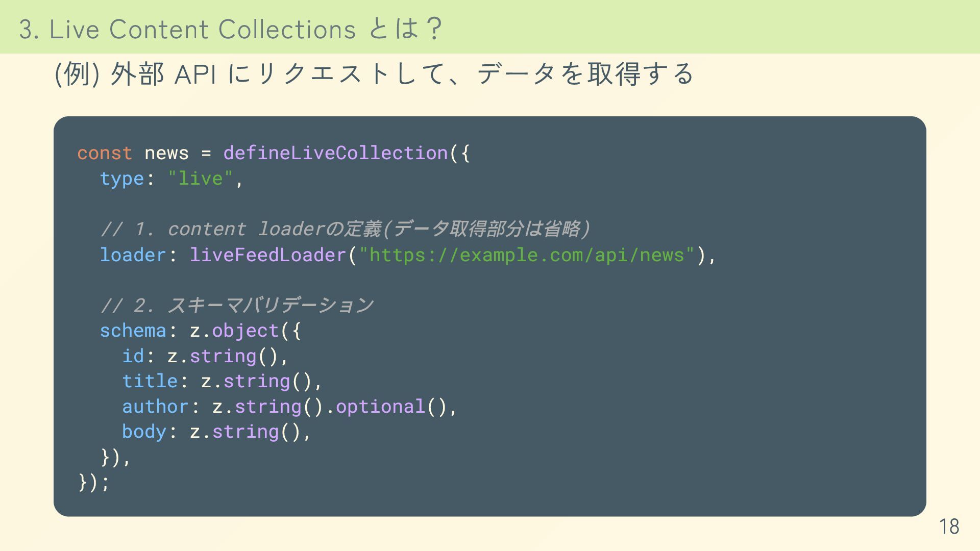Click the 'id' field in schema

point(133,356)
